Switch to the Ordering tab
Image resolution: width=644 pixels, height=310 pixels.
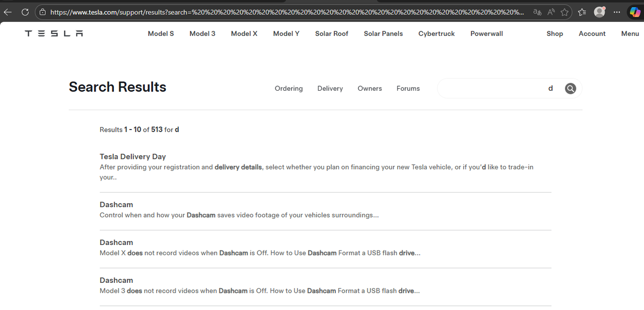click(x=289, y=89)
